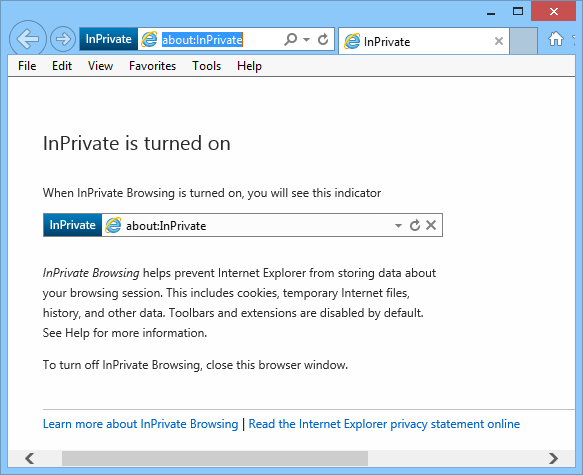583x475 pixels.
Task: Click the italic 'InPrivate Browsing' text
Action: pos(91,273)
